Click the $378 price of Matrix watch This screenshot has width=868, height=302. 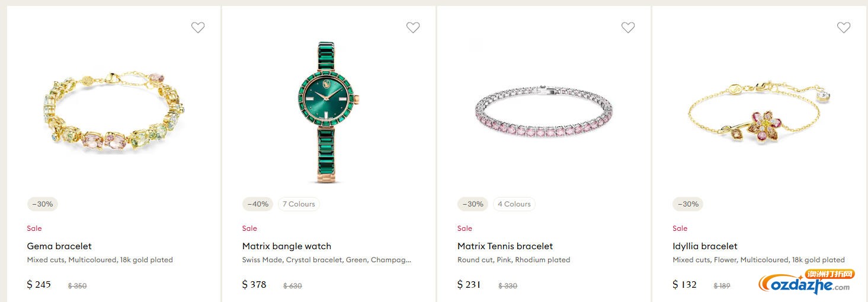[x=254, y=285]
